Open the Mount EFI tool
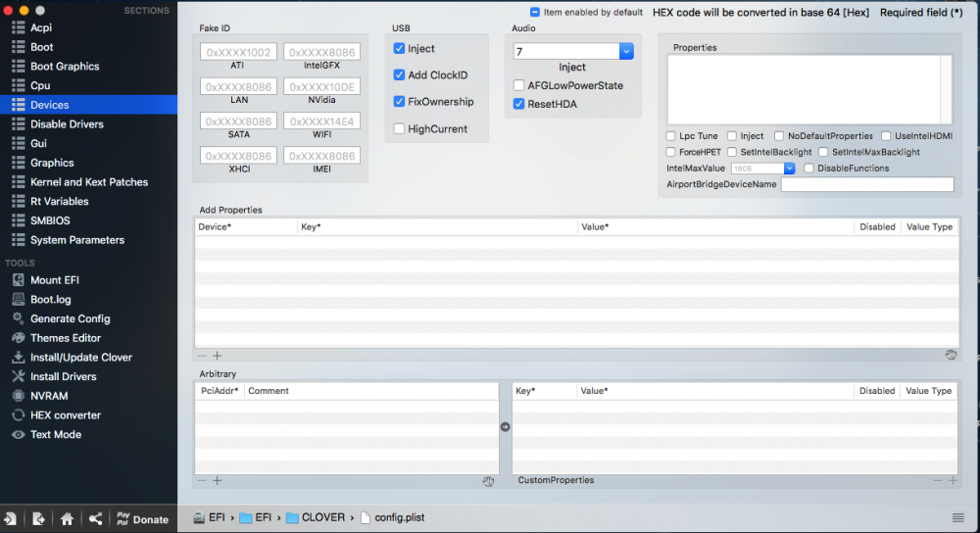The height and width of the screenshot is (533, 980). click(54, 280)
